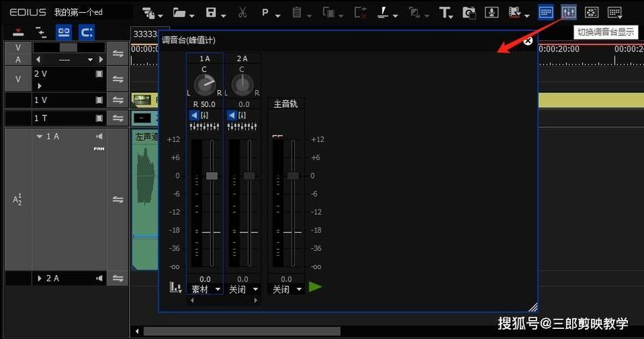Open the master track 关闭 dropdown
The image size is (644, 339).
point(286,290)
